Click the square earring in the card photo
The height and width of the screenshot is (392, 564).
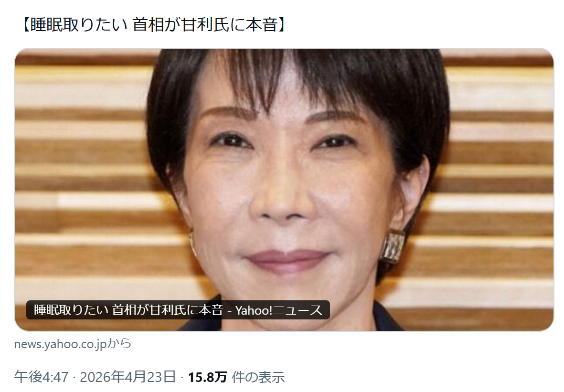pyautogui.click(x=393, y=246)
